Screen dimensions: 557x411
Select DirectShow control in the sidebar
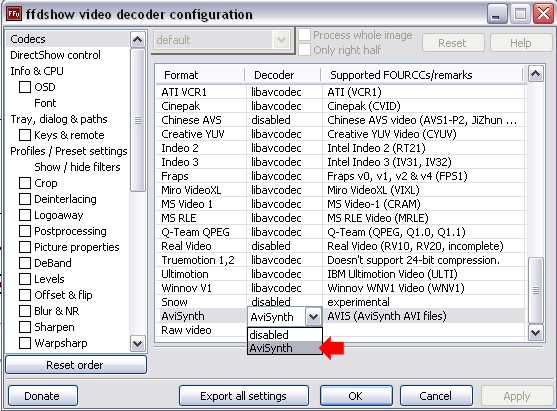click(x=55, y=55)
